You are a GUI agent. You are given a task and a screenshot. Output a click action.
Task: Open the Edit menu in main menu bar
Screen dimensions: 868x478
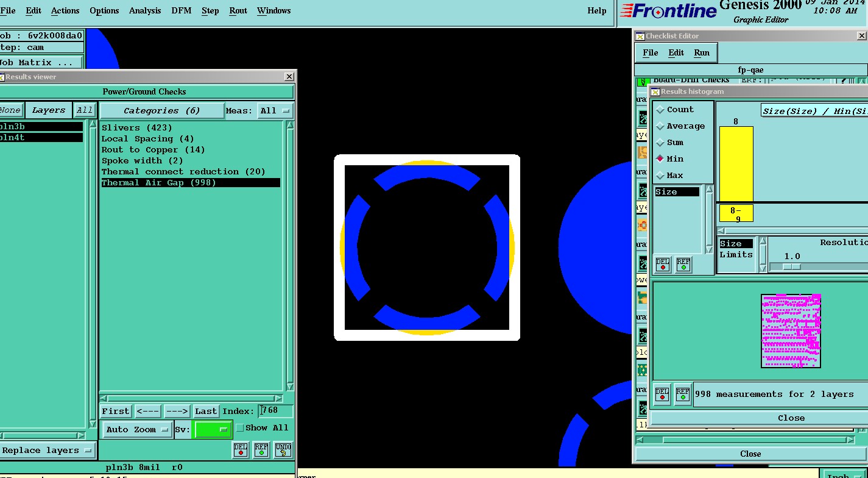34,10
